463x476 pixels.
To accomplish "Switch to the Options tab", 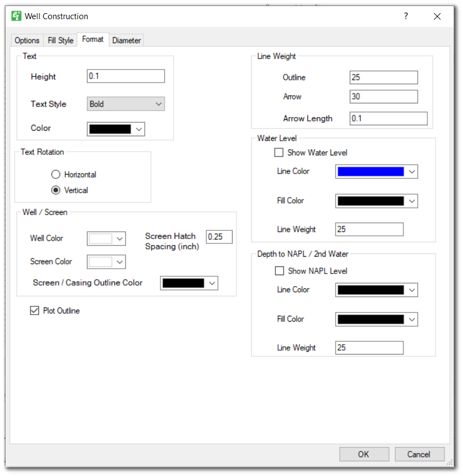I will pyautogui.click(x=27, y=39).
